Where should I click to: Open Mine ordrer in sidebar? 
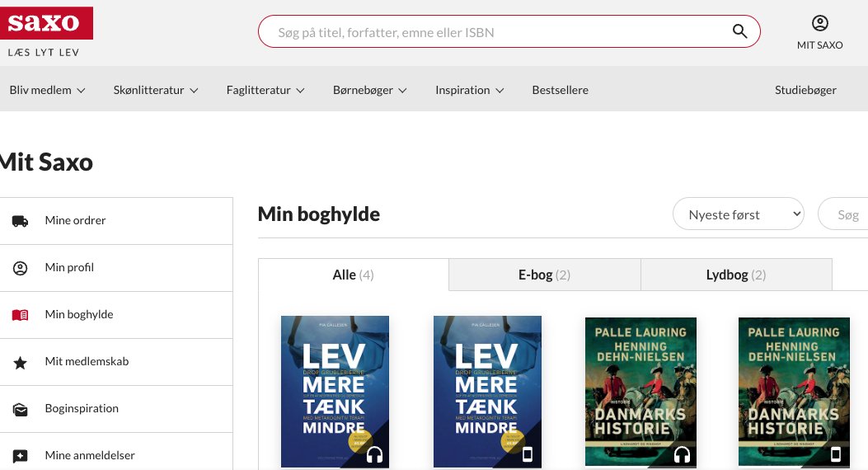pos(116,221)
